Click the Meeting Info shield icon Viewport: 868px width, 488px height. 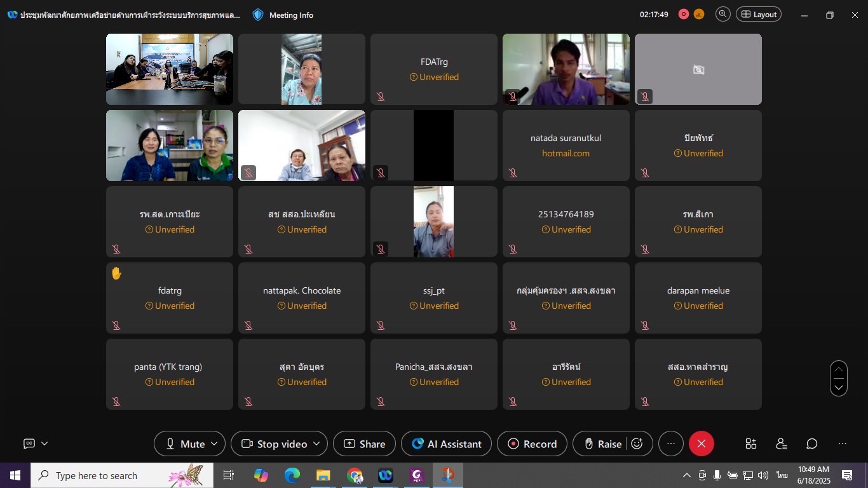tap(258, 15)
